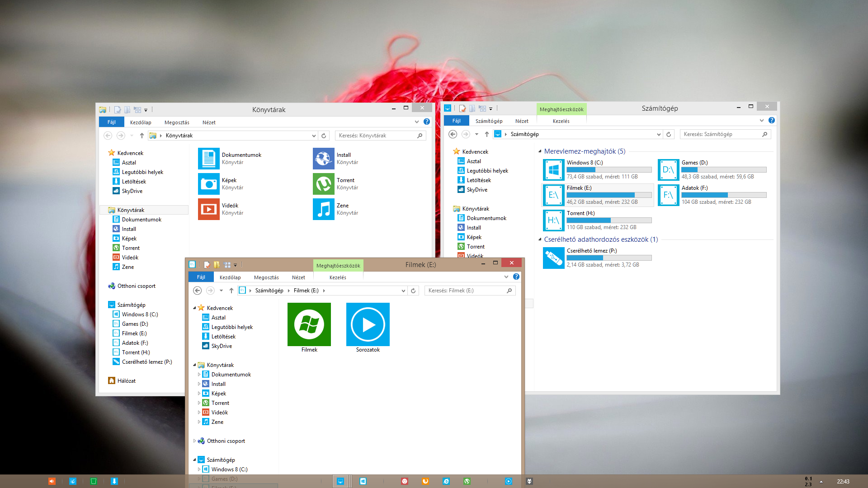Screen dimensions: 868x488
Task: Click Cserélhető lemez (P:) capacity bar
Action: tap(609, 258)
